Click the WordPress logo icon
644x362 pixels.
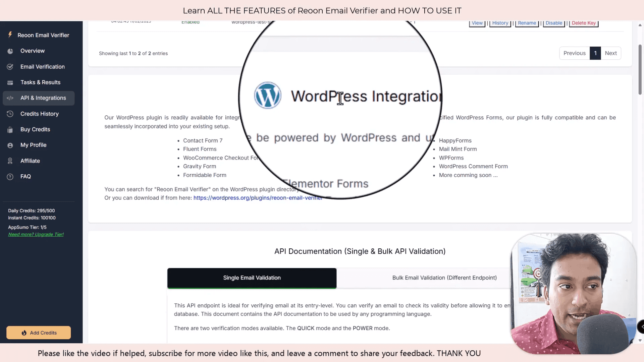point(267,95)
